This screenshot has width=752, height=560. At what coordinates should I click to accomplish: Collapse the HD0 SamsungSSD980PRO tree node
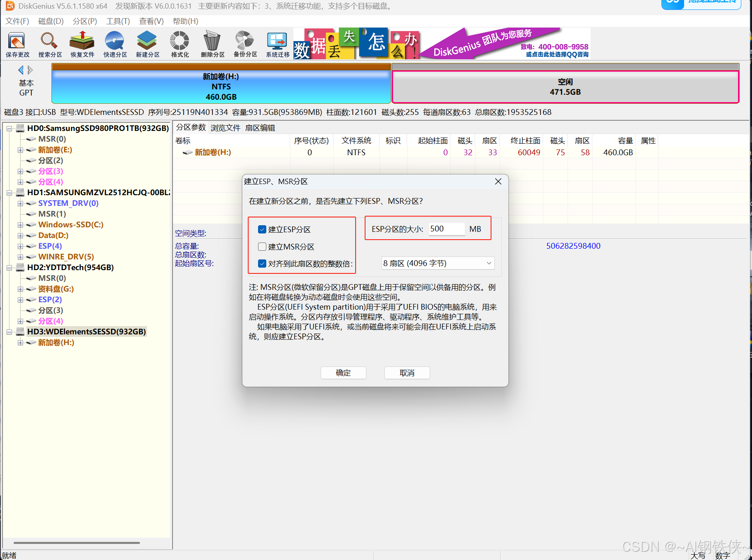point(9,128)
